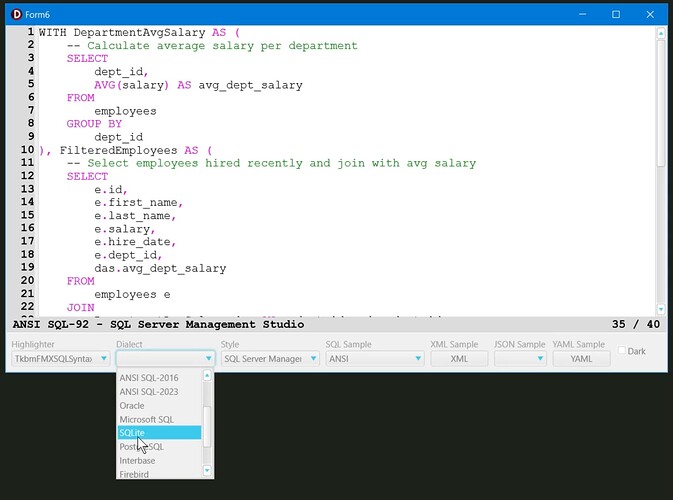Screen dimensions: 673x500
Task: Click the editor scroll down arrow
Action: pyautogui.click(x=661, y=309)
